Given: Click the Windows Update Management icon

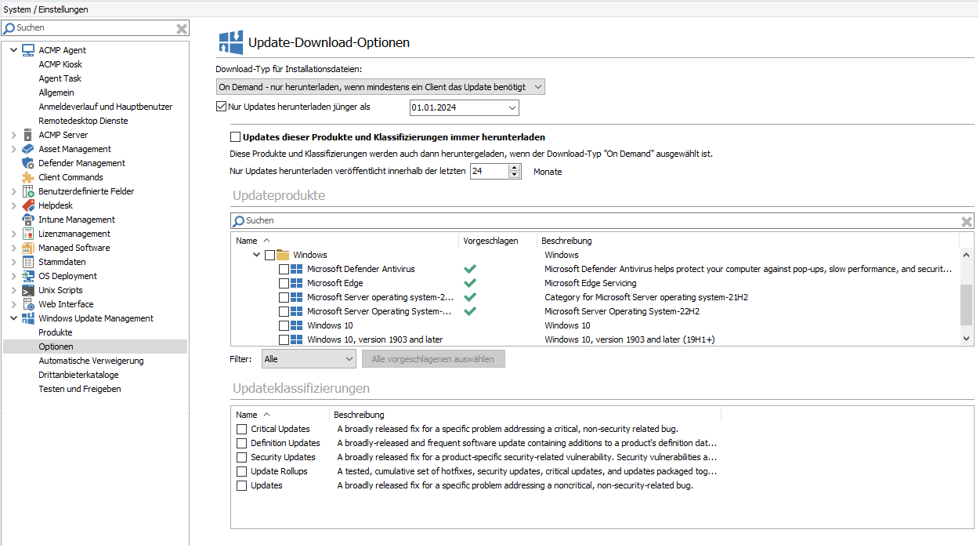Looking at the screenshot, I should pos(28,318).
